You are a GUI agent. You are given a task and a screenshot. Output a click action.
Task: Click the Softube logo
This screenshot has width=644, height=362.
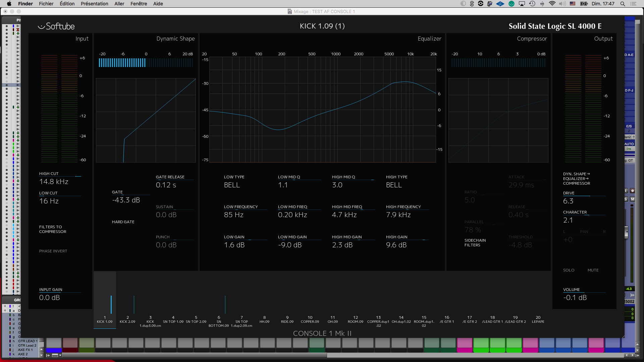[56, 26]
